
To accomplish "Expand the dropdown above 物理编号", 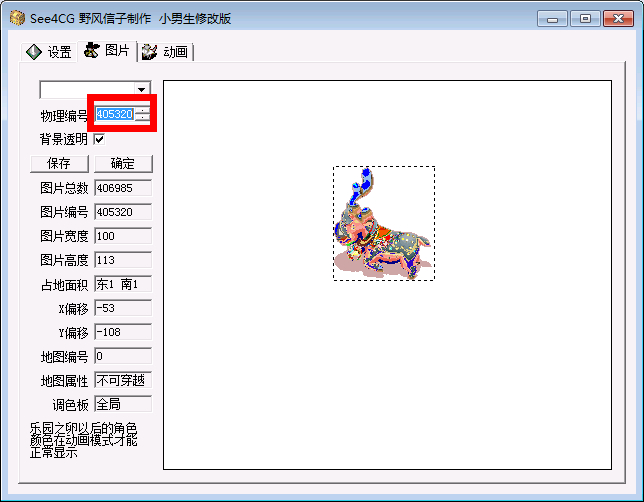I will [x=142, y=90].
